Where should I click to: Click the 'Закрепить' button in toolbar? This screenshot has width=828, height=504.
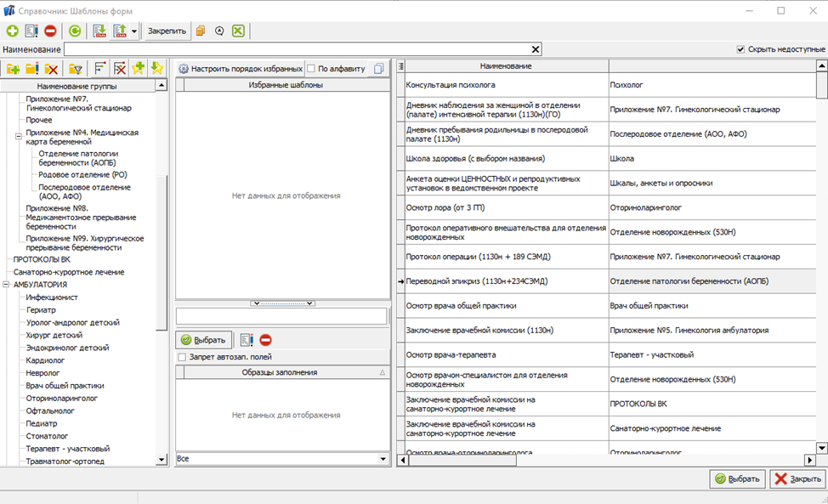[x=167, y=31]
